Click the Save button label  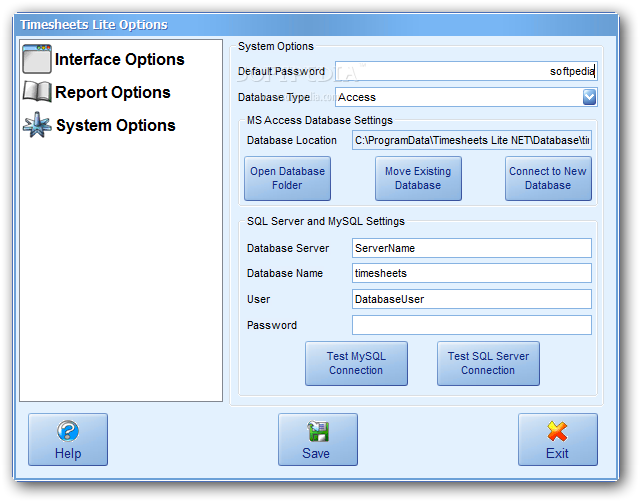[316, 453]
